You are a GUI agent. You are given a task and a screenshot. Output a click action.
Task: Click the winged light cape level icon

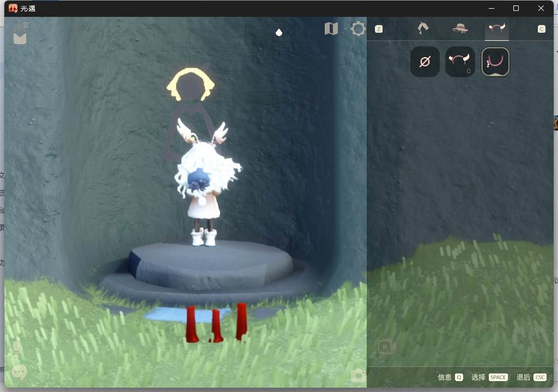[20, 34]
